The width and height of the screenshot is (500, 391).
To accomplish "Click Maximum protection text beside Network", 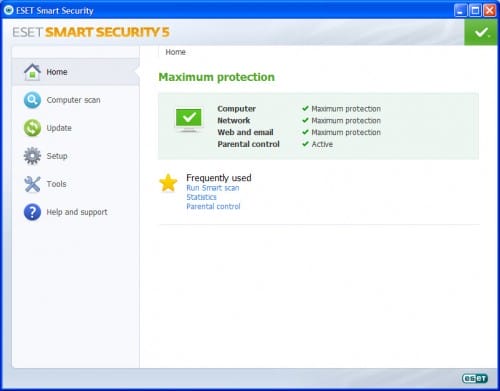I will [x=346, y=121].
